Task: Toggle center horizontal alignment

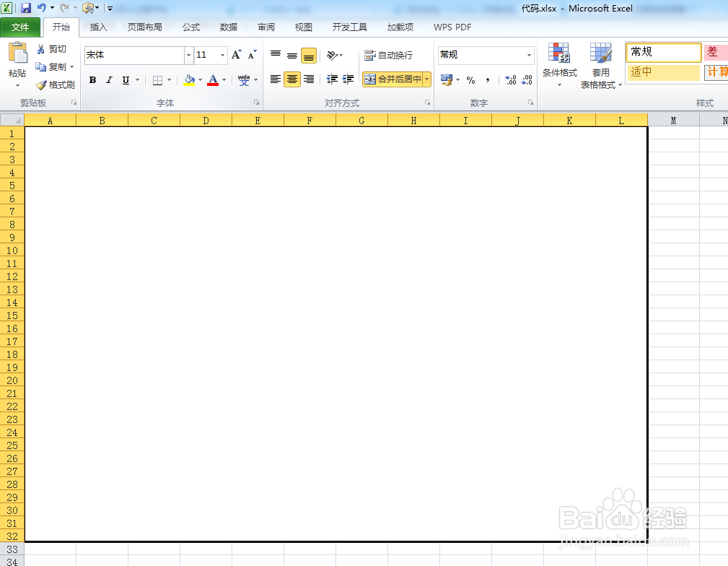Action: (x=292, y=79)
